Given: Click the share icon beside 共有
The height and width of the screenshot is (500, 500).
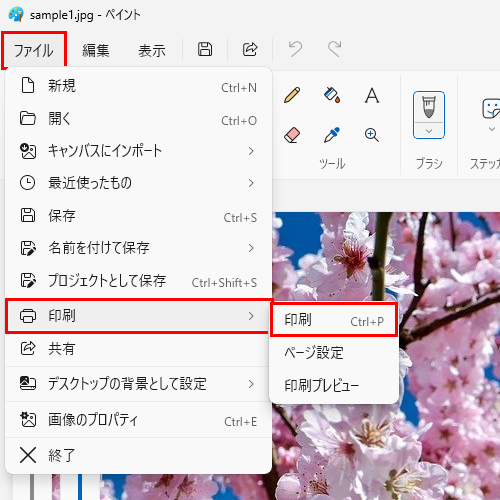Looking at the screenshot, I should (28, 348).
